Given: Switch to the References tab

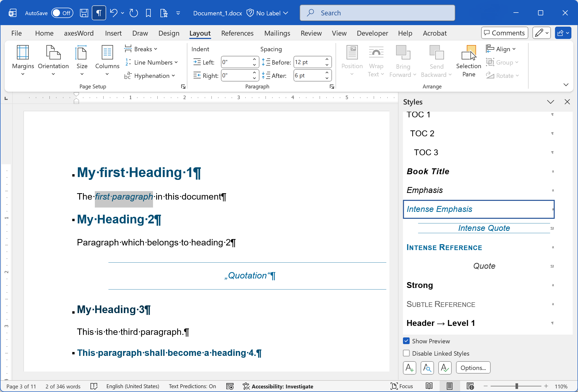Looking at the screenshot, I should [x=237, y=33].
